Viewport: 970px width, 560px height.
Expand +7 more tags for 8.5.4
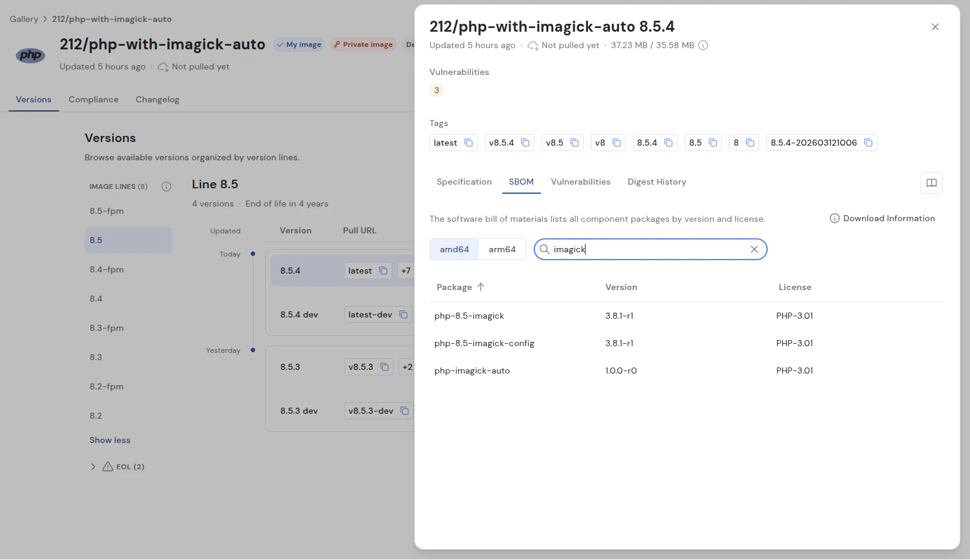click(x=406, y=271)
